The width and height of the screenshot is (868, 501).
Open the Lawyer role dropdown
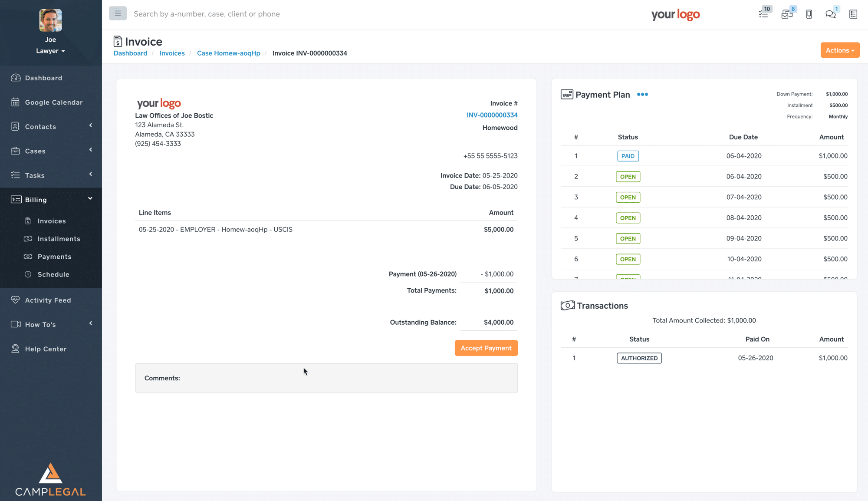tap(50, 51)
